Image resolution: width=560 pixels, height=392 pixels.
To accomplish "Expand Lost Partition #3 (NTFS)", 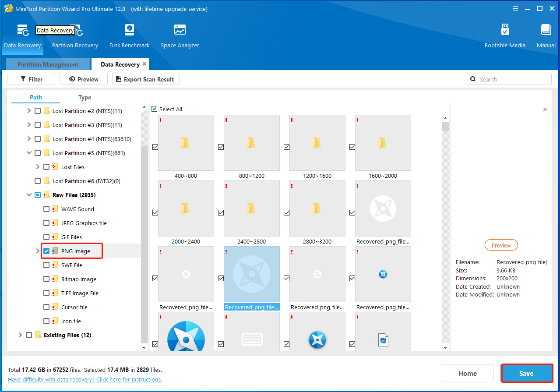I will coord(29,125).
